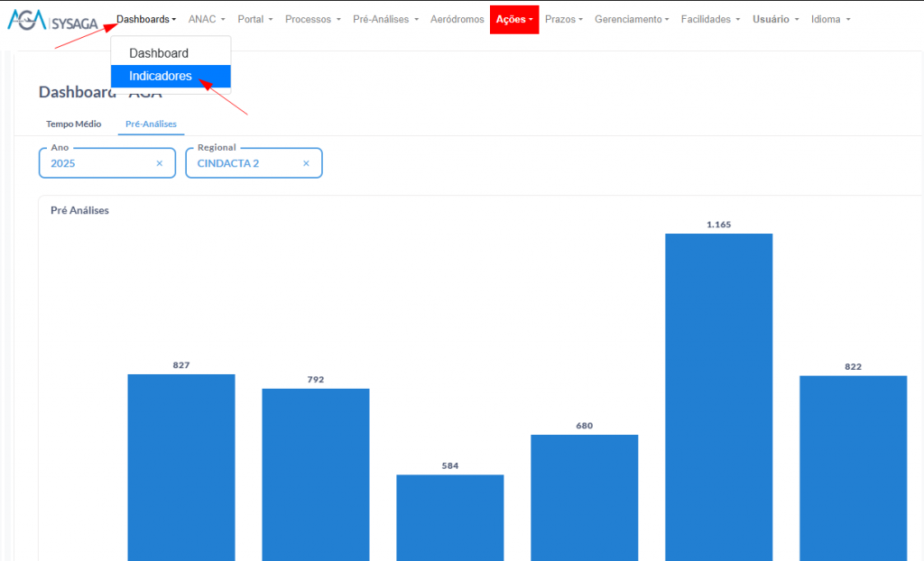Open the Usuário menu
The width and height of the screenshot is (924, 561).
click(x=775, y=19)
